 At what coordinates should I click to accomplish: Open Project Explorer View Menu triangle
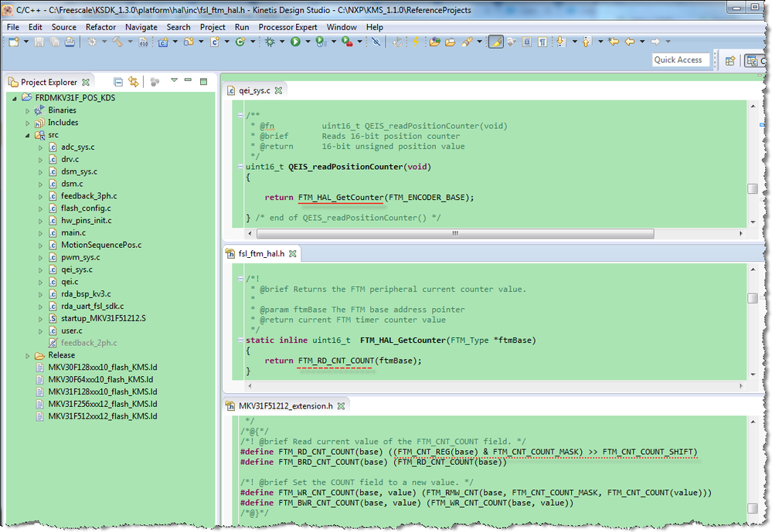(x=174, y=80)
